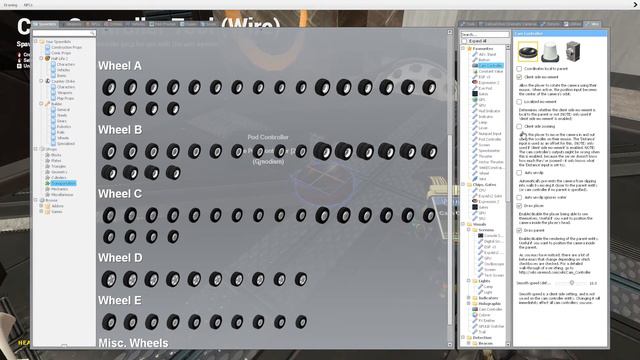Viewport: 640px width, 360px height.
Task: Collapse the Chips, Gates folder
Action: [463, 184]
